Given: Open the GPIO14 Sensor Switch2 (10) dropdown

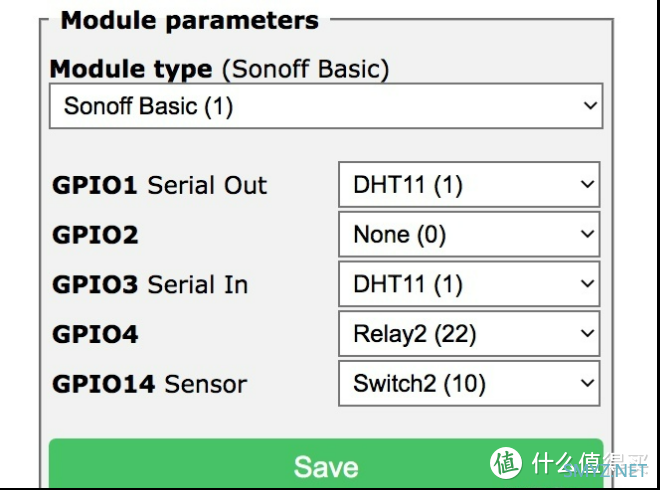Looking at the screenshot, I should coord(469,383).
